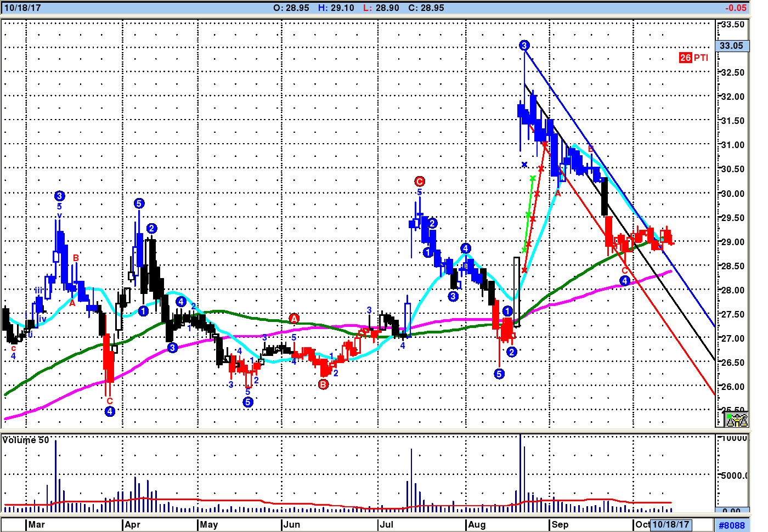This screenshot has width=768, height=532.
Task: Click the 33.05 highlighted price label
Action: coord(732,46)
